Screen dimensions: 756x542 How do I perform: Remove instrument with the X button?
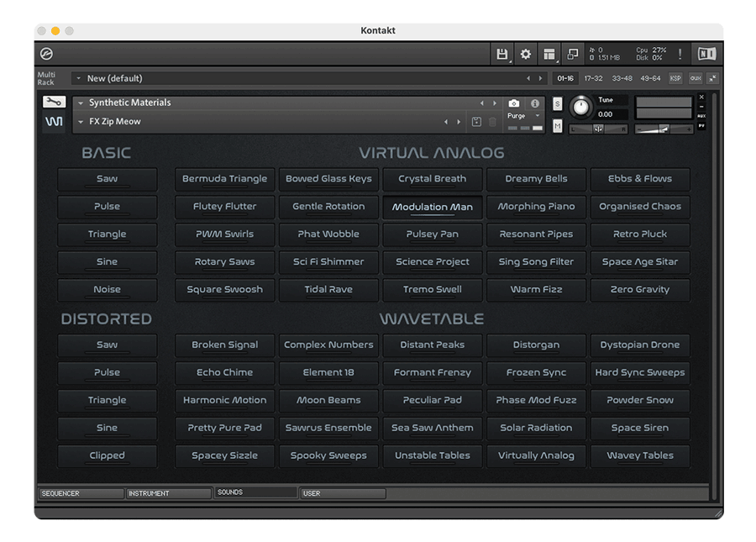click(x=701, y=97)
